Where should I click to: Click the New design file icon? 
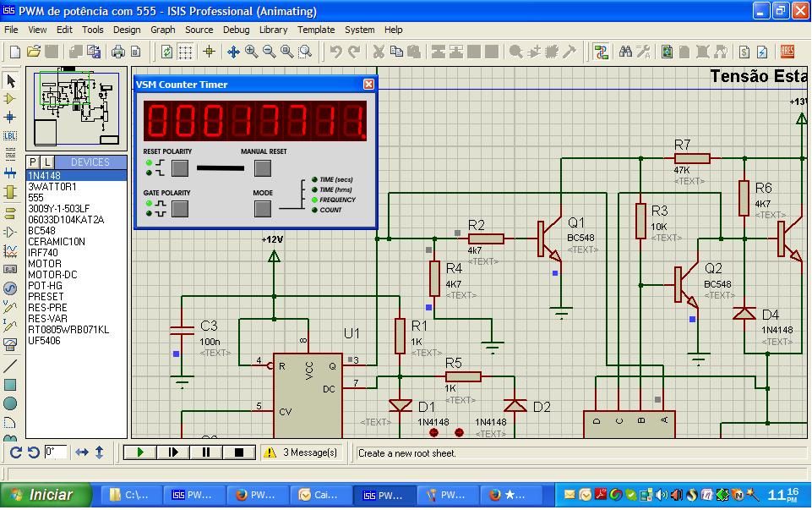pos(15,52)
